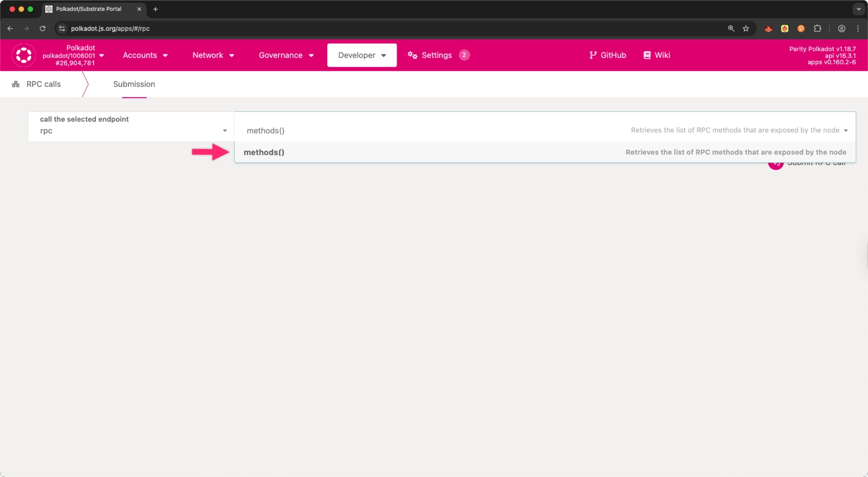
Task: Click the Settings gears icon
Action: pos(412,55)
